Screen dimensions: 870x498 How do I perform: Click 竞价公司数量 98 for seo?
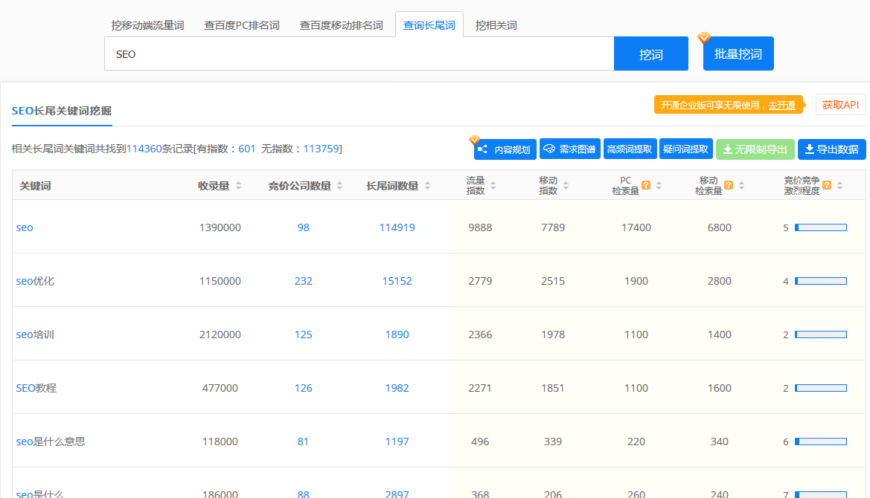click(x=303, y=227)
